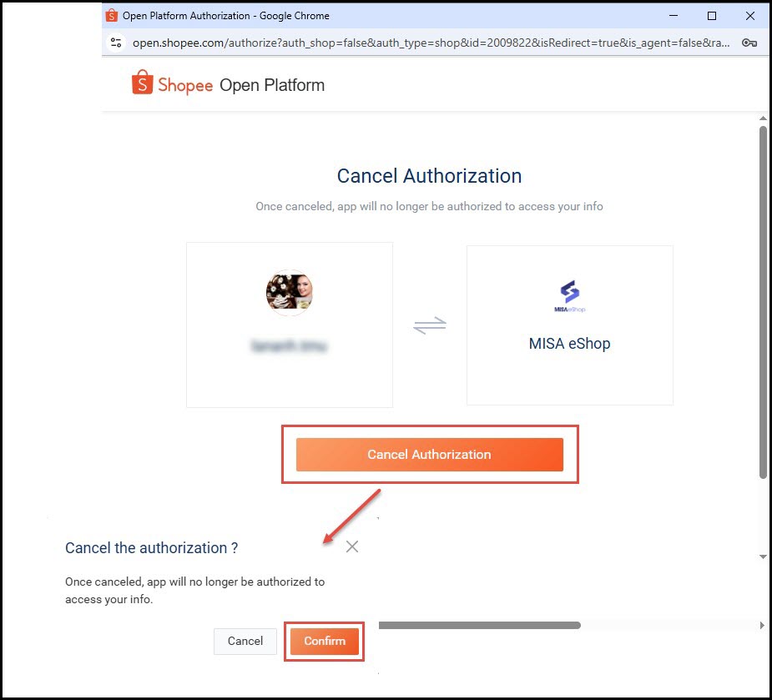The width and height of the screenshot is (772, 700).
Task: Click the 'MISA eShop' app name text
Action: (570, 344)
